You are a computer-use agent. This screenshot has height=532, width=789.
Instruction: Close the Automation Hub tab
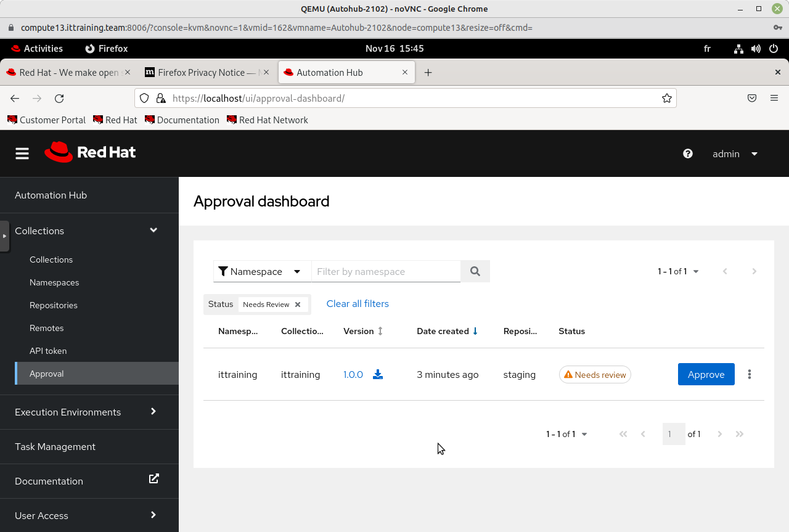pos(405,72)
